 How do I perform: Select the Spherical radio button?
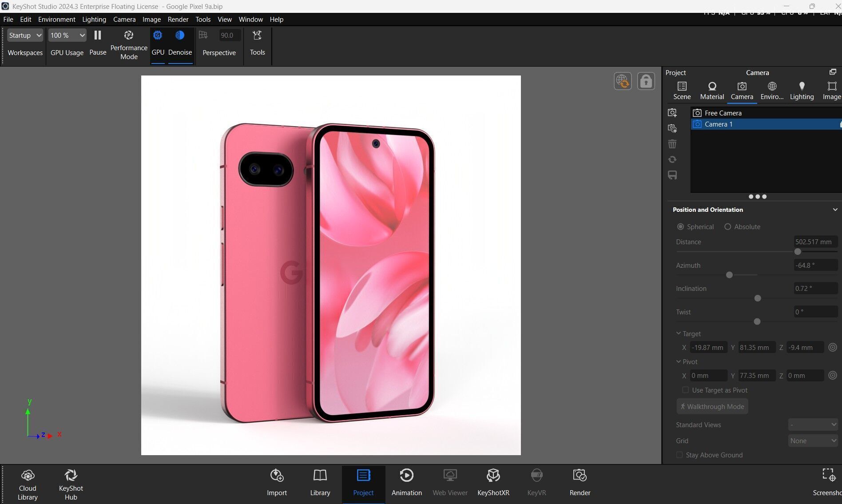click(x=680, y=226)
